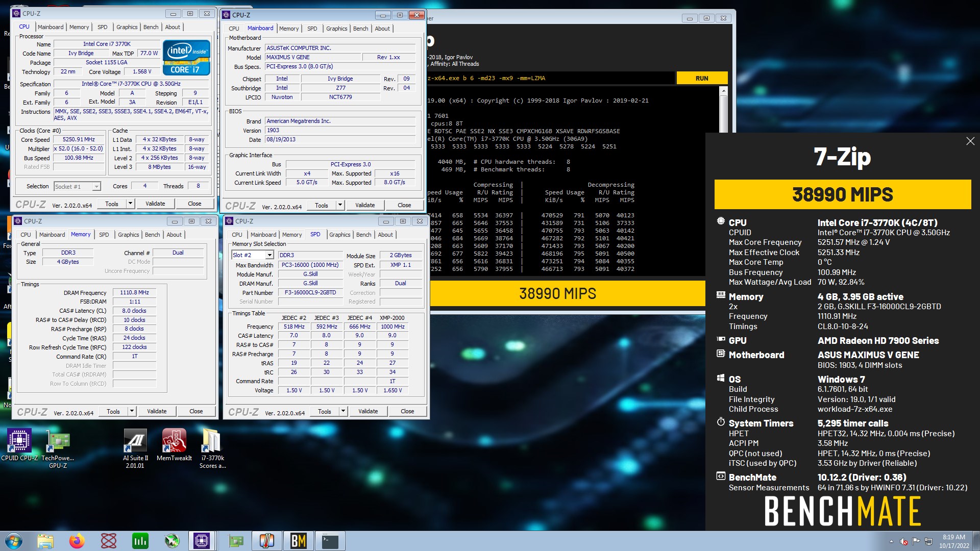This screenshot has height=551, width=980.
Task: Click Tools button in the CPU tab window
Action: (x=112, y=204)
